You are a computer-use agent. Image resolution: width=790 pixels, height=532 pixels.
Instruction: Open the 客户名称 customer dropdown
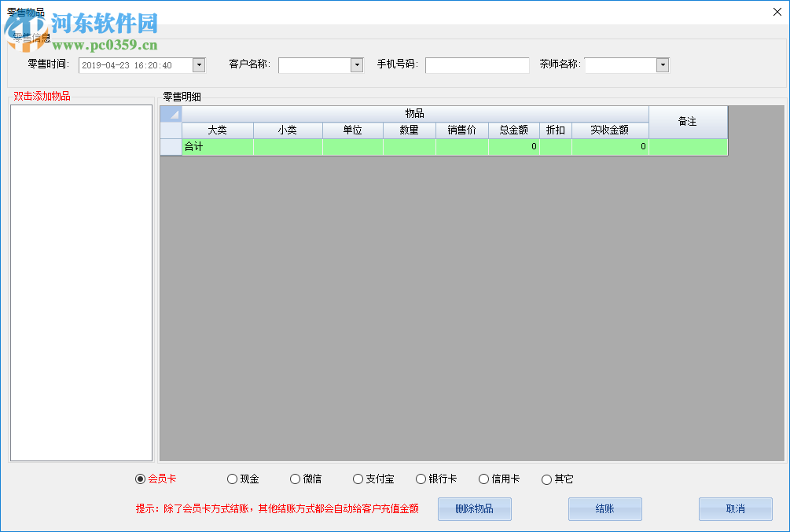pyautogui.click(x=355, y=65)
